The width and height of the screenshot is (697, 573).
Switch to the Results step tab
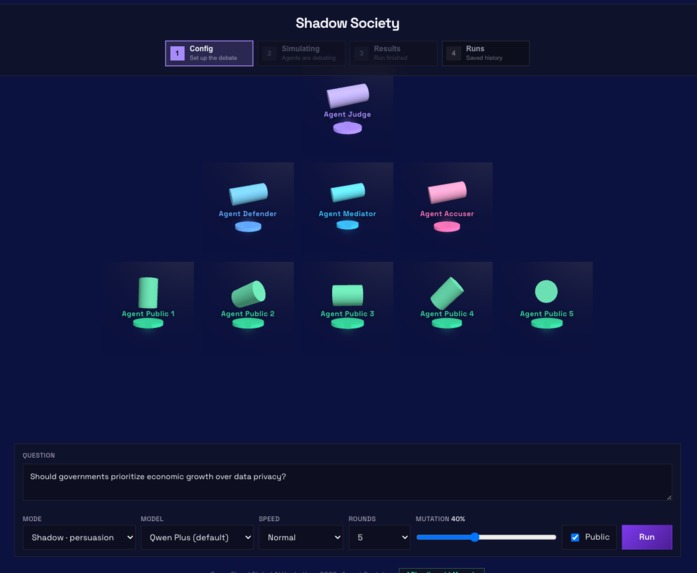[x=393, y=53]
